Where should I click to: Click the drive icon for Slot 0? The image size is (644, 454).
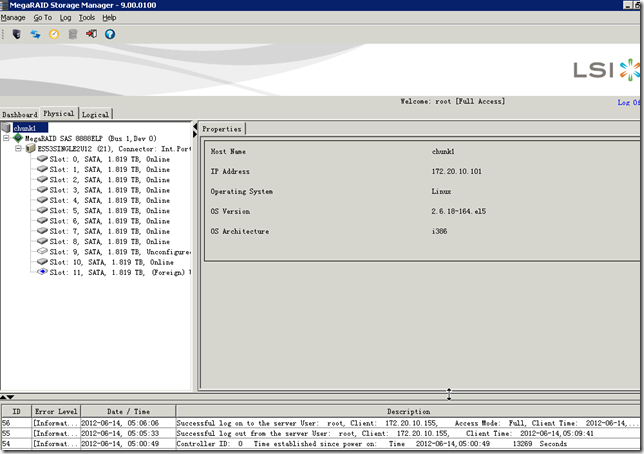[x=42, y=159]
